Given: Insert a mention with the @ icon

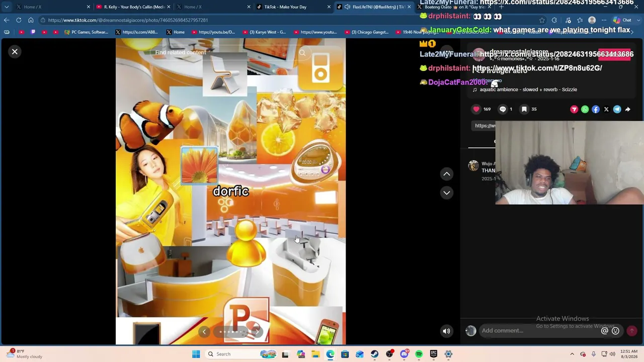Looking at the screenshot, I should pyautogui.click(x=605, y=330).
